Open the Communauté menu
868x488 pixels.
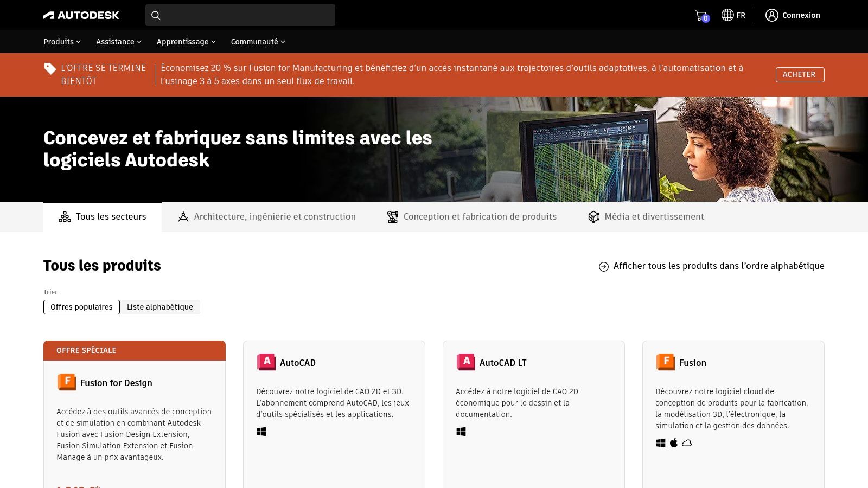click(x=257, y=41)
